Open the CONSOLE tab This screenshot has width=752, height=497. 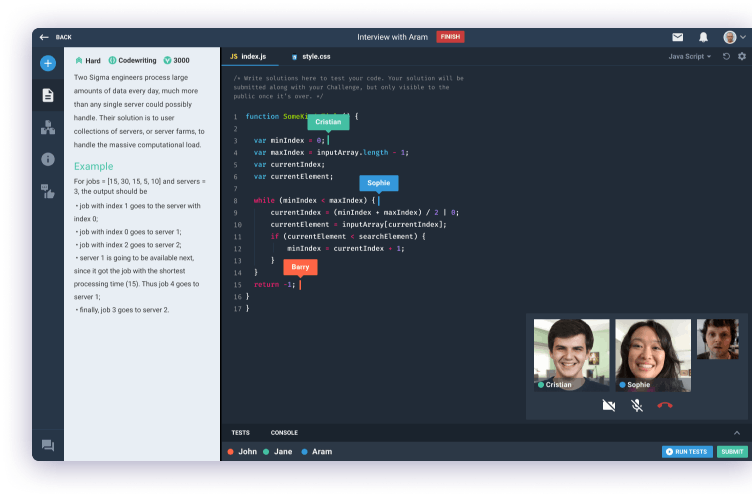[284, 433]
